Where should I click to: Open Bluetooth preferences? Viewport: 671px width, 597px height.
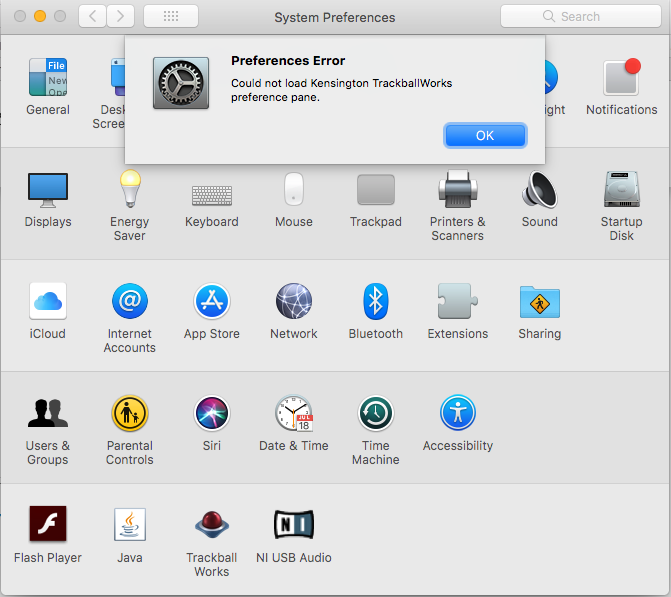coord(376,311)
